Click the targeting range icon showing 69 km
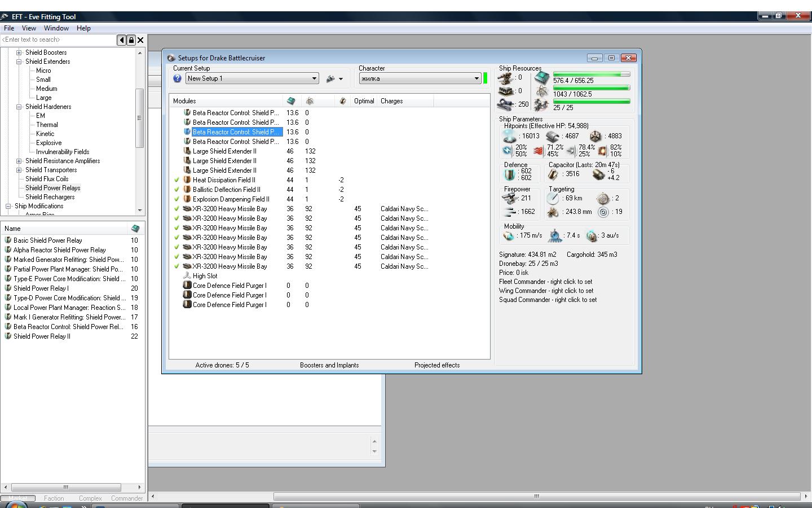 553,198
